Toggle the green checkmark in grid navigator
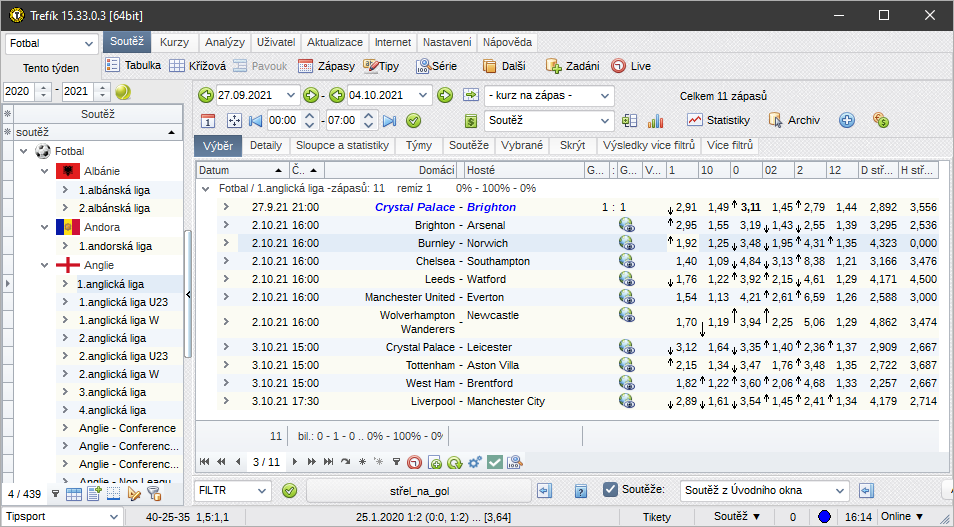 (495, 462)
